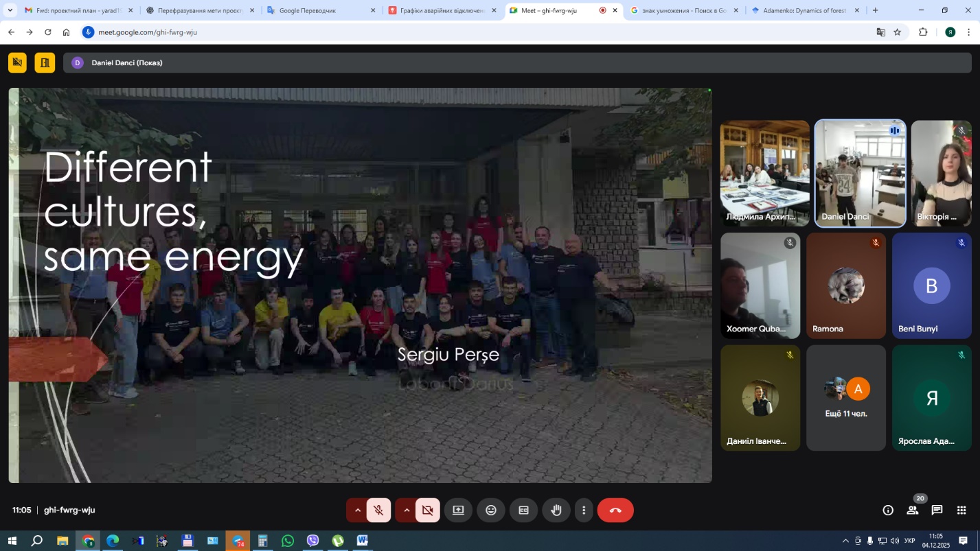Screen dimensions: 980x551
Task: Open the 'Ещё 11 чел.' participants tile
Action: click(846, 398)
